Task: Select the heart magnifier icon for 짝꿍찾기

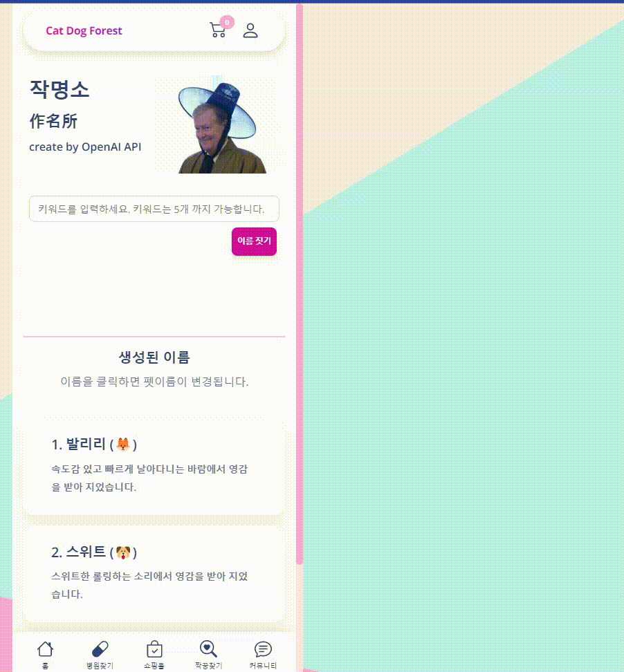Action: [x=208, y=649]
